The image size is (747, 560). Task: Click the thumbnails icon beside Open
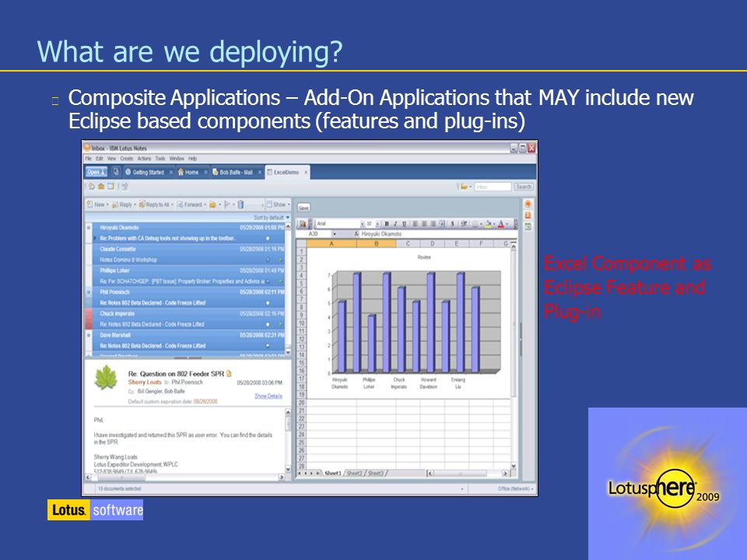(116, 172)
